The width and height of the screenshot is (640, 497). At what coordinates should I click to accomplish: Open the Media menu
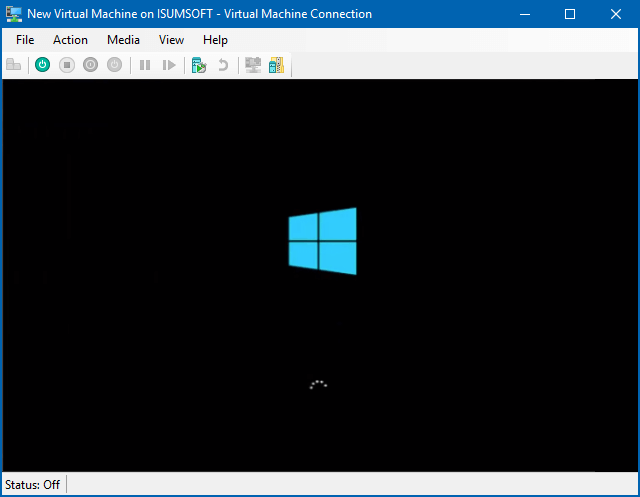[x=123, y=40]
